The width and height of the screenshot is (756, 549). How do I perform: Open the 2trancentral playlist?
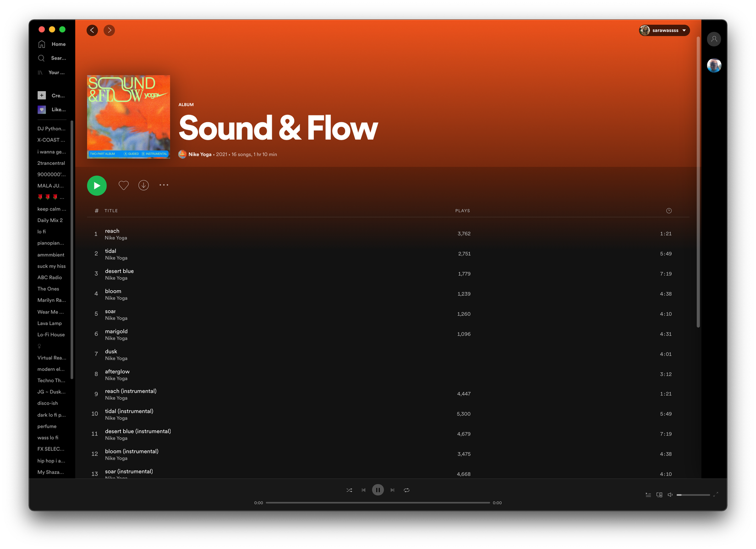point(51,163)
